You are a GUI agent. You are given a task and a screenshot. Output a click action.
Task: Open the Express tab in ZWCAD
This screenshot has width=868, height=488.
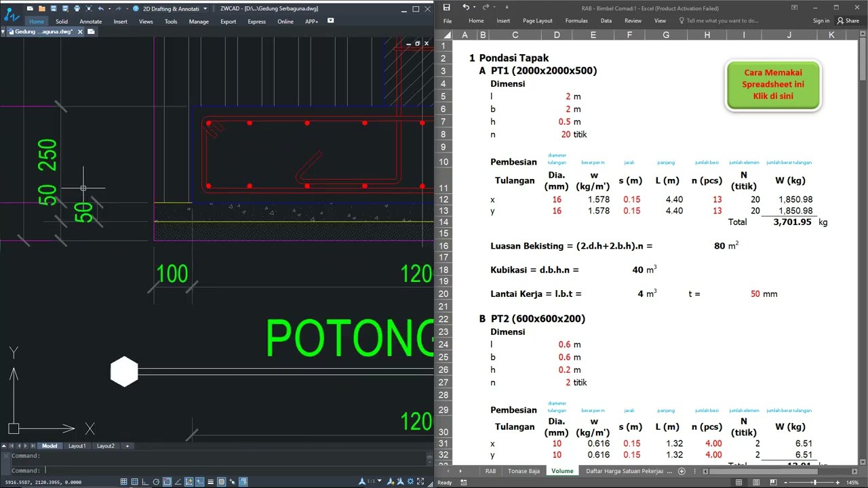tap(257, 21)
